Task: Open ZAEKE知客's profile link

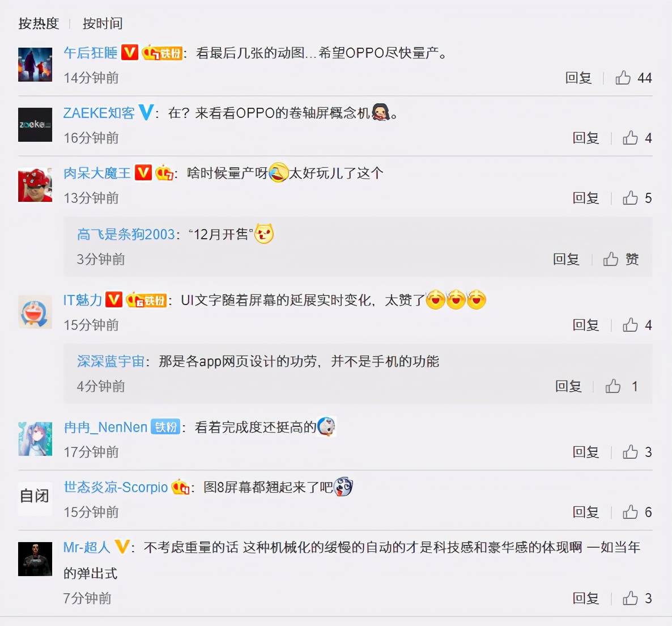Action: 99,113
